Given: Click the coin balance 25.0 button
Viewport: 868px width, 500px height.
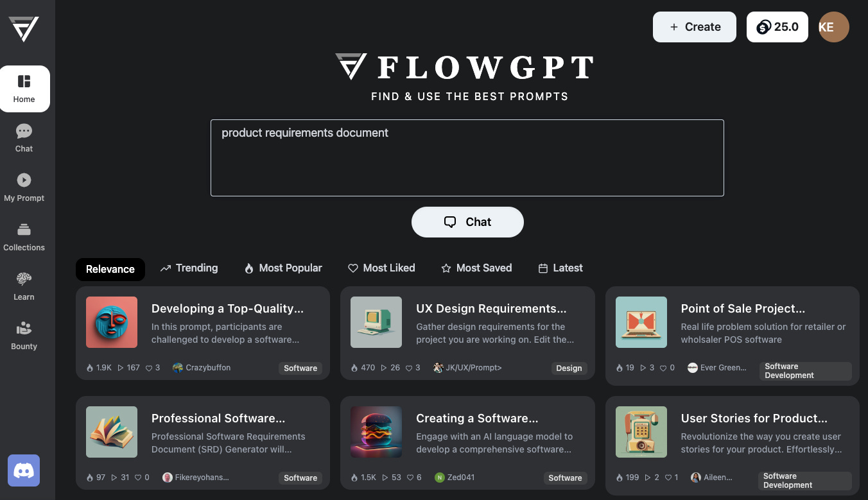Looking at the screenshot, I should click(x=777, y=27).
